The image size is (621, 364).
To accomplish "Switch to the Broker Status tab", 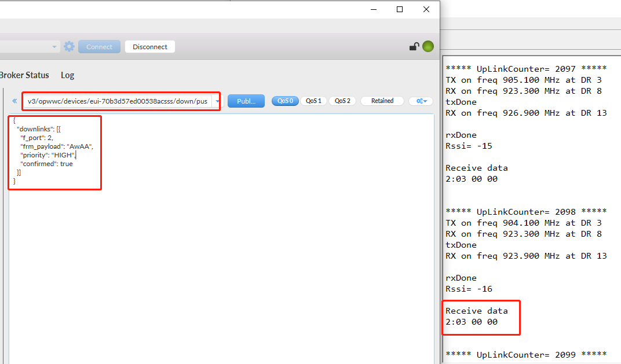I will 24,75.
